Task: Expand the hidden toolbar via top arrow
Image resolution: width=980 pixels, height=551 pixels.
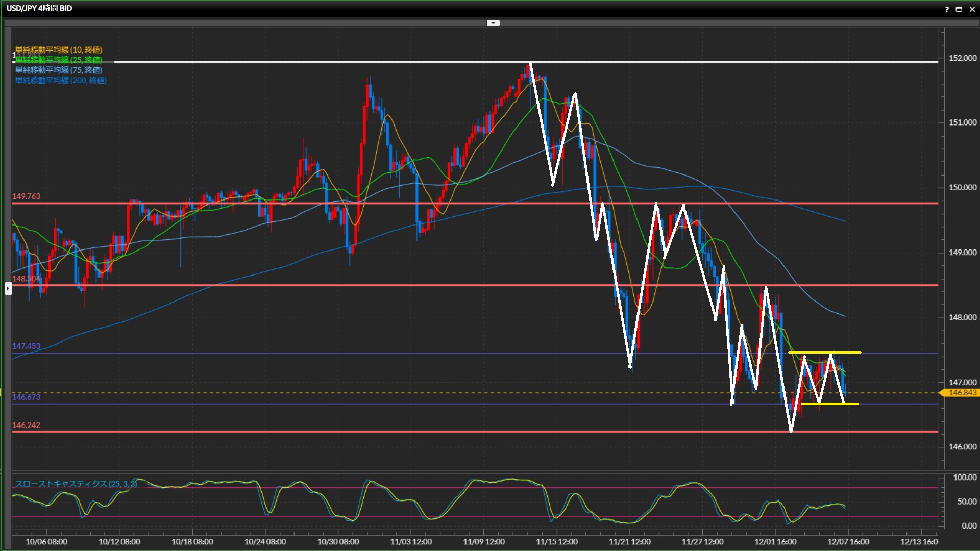Action: tap(493, 23)
